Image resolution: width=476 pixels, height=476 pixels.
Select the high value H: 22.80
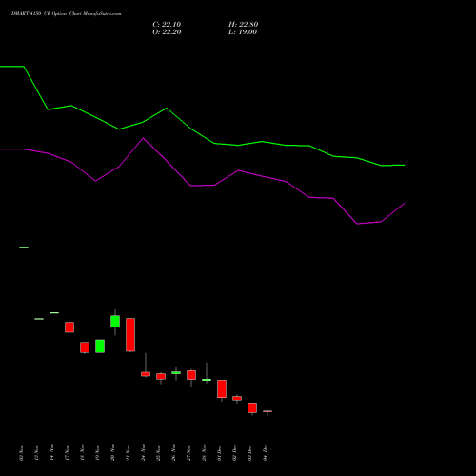243,25
